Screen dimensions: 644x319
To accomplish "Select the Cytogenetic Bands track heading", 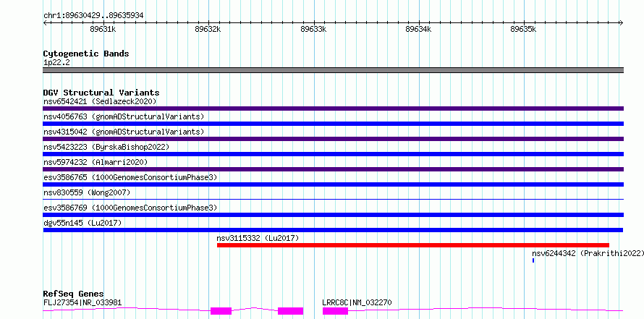I will [x=86, y=54].
